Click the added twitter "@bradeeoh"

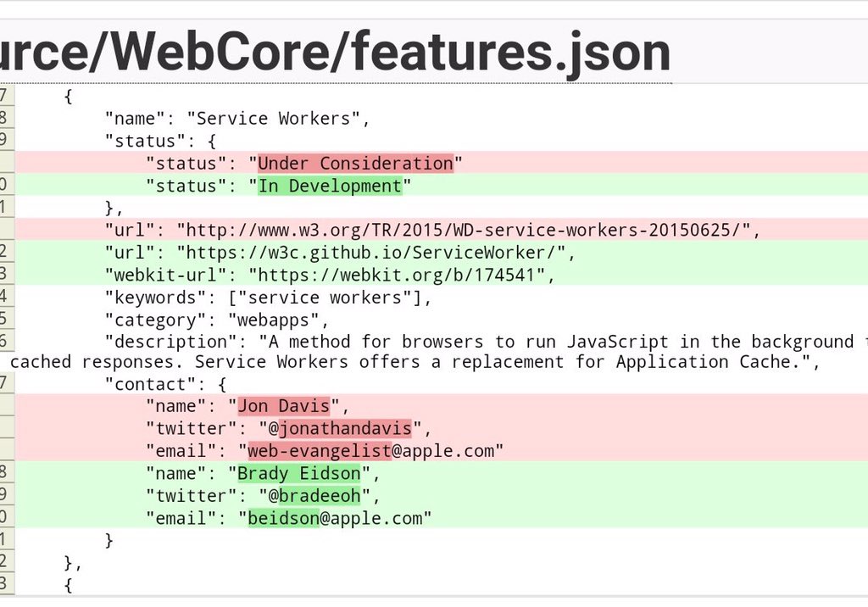coord(314,496)
